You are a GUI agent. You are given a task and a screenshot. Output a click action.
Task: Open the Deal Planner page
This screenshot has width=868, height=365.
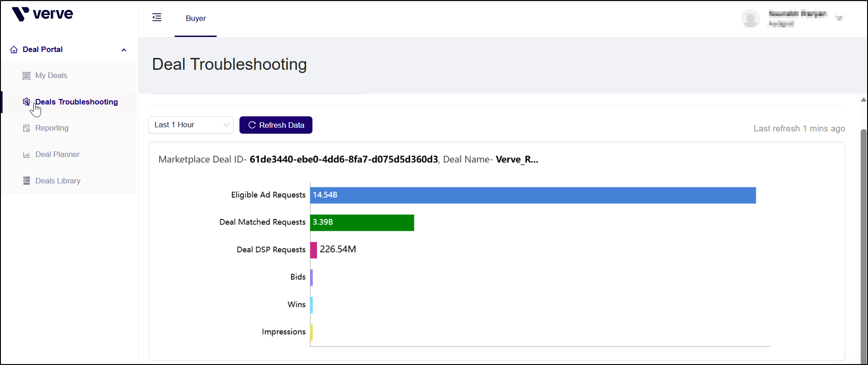coord(57,155)
